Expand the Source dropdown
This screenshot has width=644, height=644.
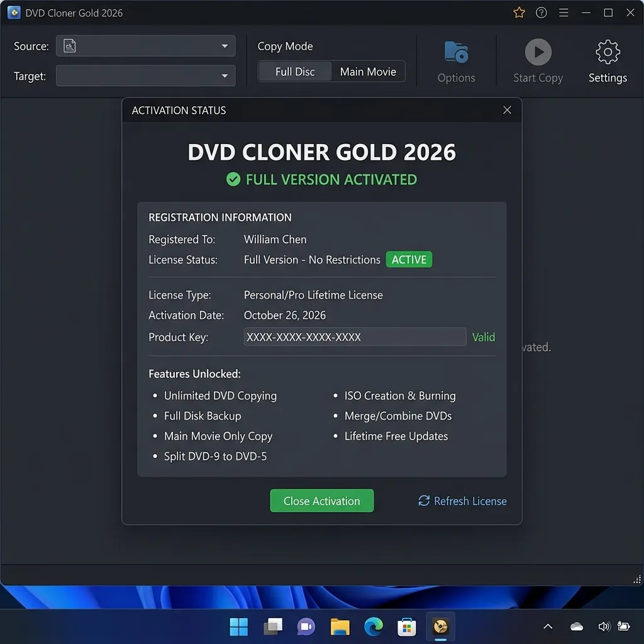(x=225, y=46)
